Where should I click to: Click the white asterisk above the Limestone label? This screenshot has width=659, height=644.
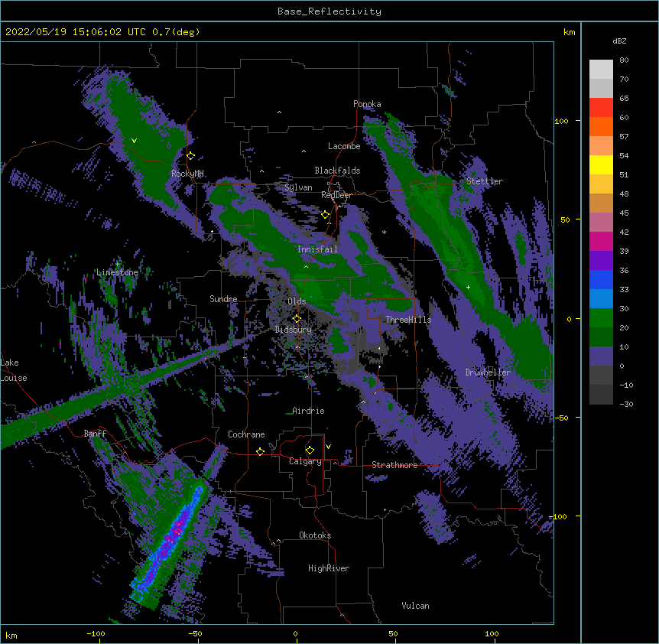pos(118,264)
